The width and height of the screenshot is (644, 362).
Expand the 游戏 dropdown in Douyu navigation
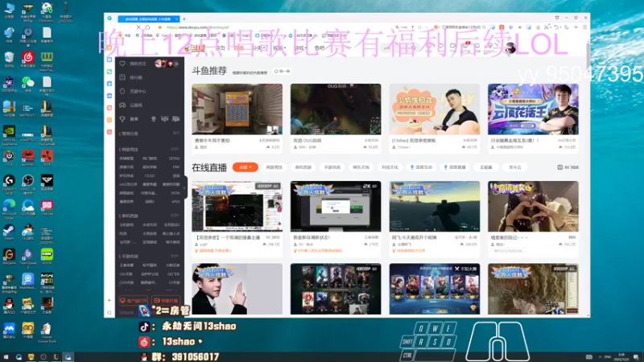[x=300, y=48]
